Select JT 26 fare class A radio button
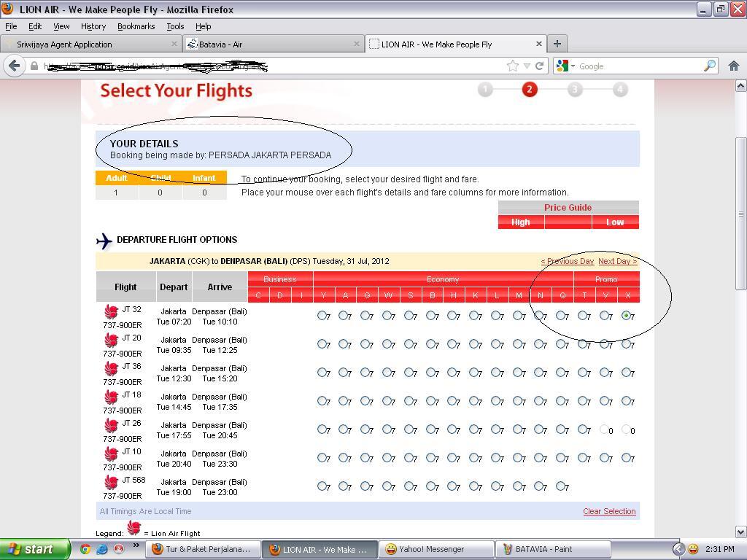The height and width of the screenshot is (560, 747). [344, 429]
